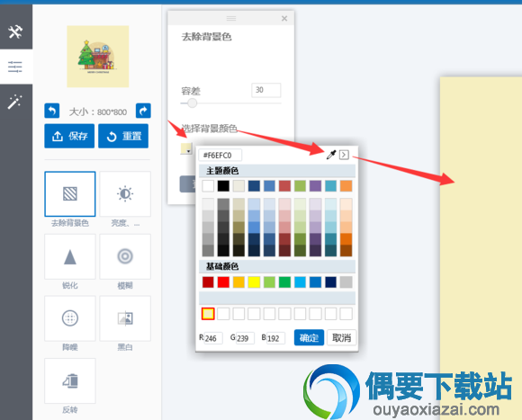Screen dimensions: 522x420
Task: Pick the dark navy basic color swatch
Action: point(330,282)
